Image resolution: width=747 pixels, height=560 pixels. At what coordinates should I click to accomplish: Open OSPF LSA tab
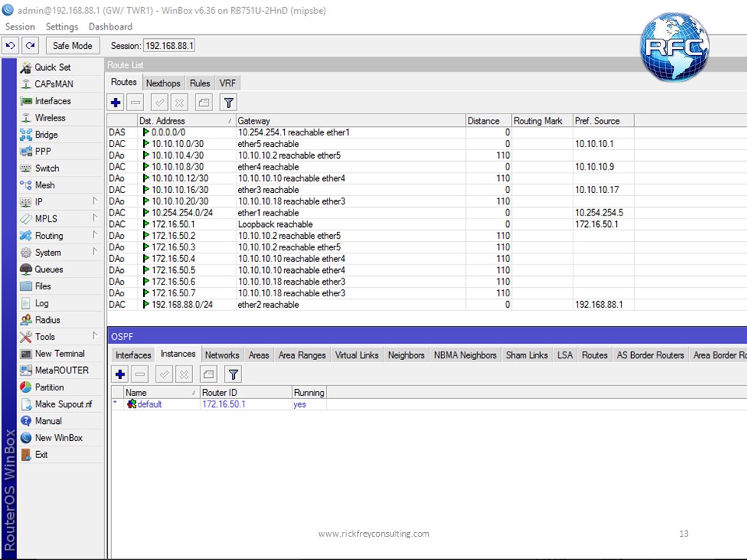[565, 355]
